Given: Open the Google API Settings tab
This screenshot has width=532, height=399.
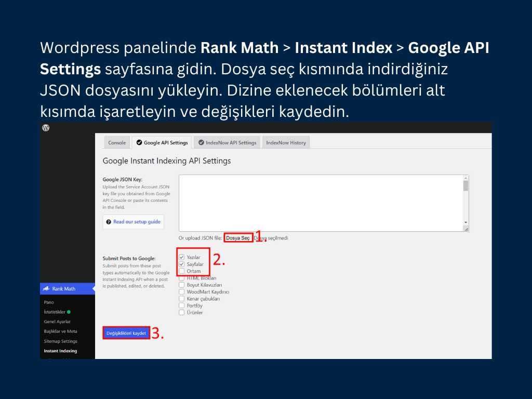Looking at the screenshot, I should [162, 142].
